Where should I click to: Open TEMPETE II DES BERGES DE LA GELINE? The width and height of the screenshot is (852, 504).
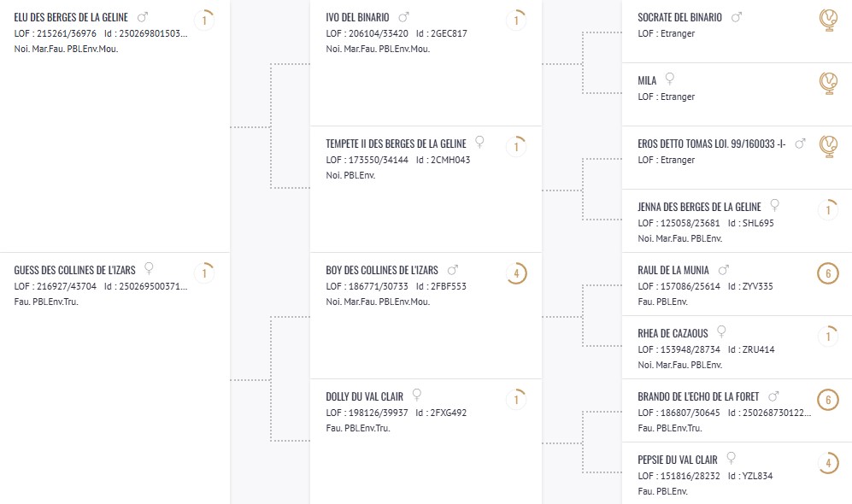pos(397,144)
